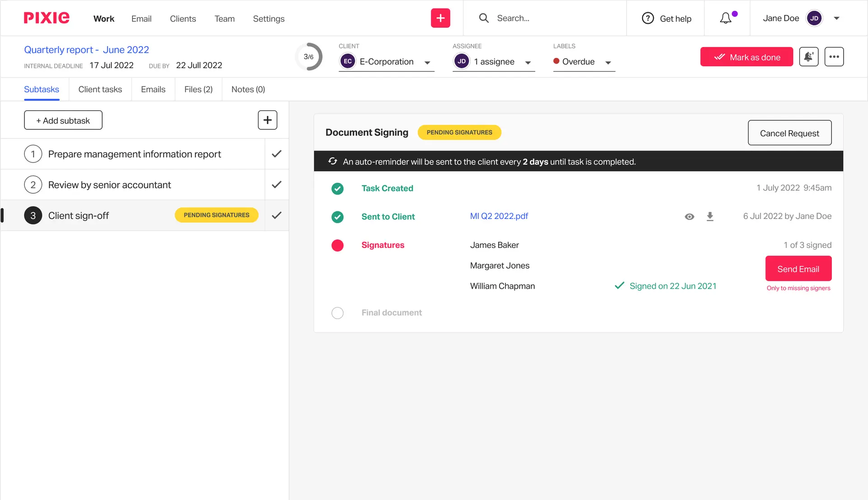868x500 pixels.
Task: Preview document with the eye icon
Action: pyautogui.click(x=689, y=217)
